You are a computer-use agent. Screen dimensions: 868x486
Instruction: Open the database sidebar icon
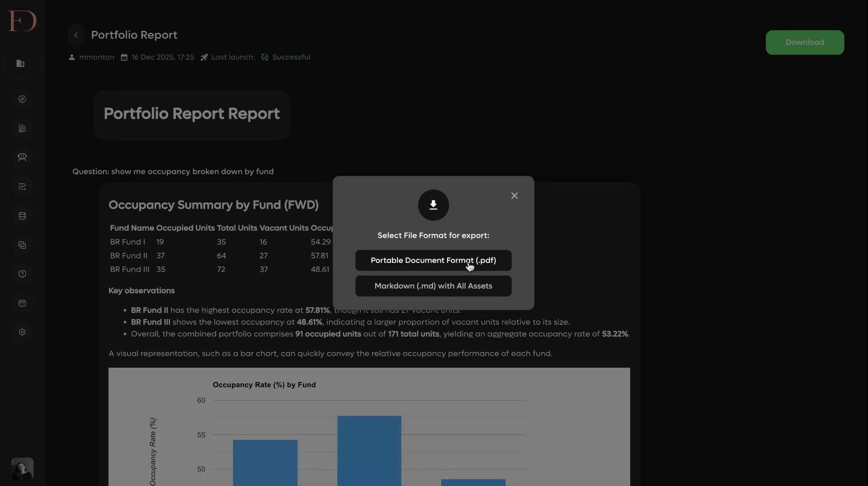pos(22,216)
